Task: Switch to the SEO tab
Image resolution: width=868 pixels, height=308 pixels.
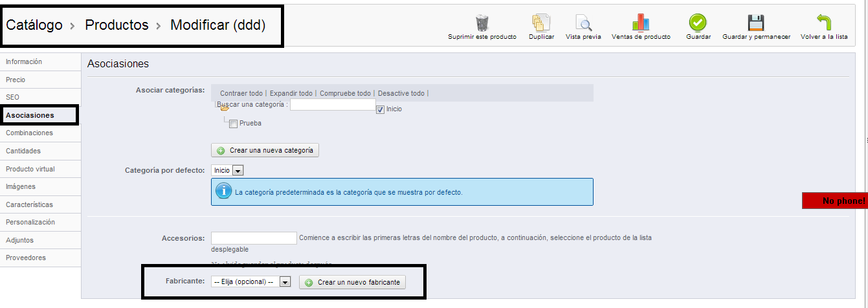Action: point(40,97)
